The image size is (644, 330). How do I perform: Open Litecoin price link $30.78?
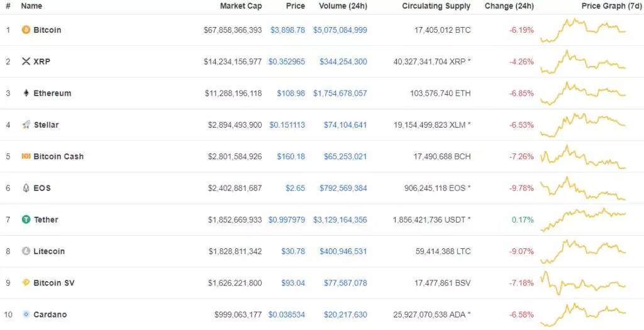(293, 251)
